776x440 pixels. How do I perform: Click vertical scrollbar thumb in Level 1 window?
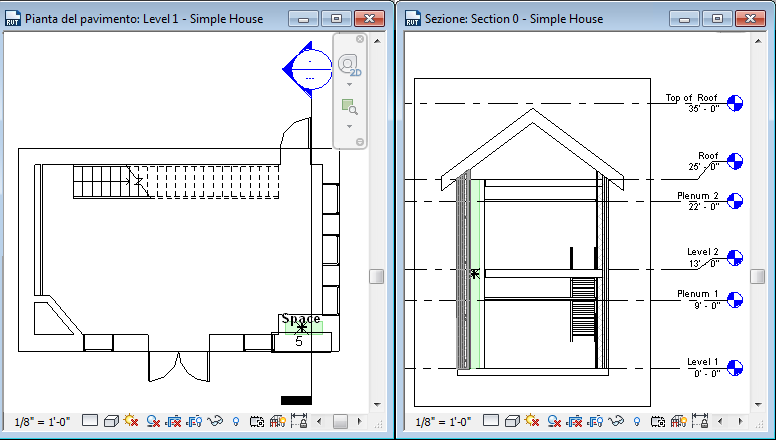[x=377, y=276]
